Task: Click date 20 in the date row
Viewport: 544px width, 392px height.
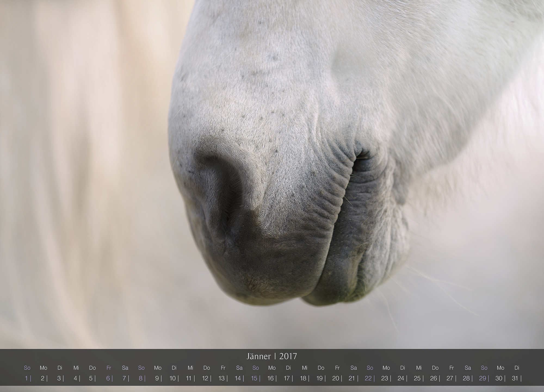Action: pyautogui.click(x=336, y=378)
